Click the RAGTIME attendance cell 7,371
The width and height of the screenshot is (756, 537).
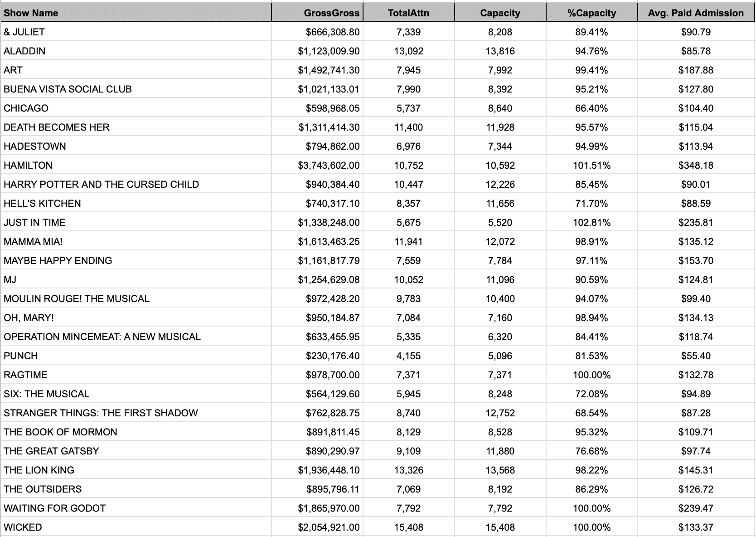click(408, 375)
